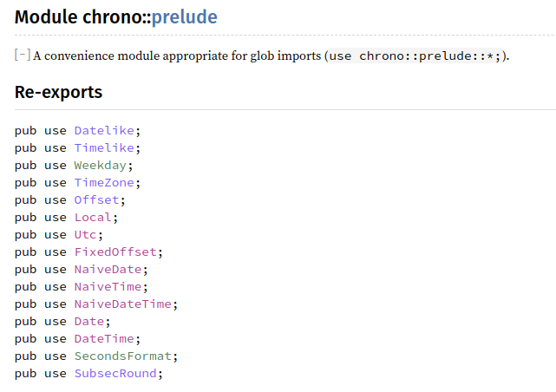Click the inline code 'use chrono::prelude::*;'
556x392 pixels.
[415, 56]
